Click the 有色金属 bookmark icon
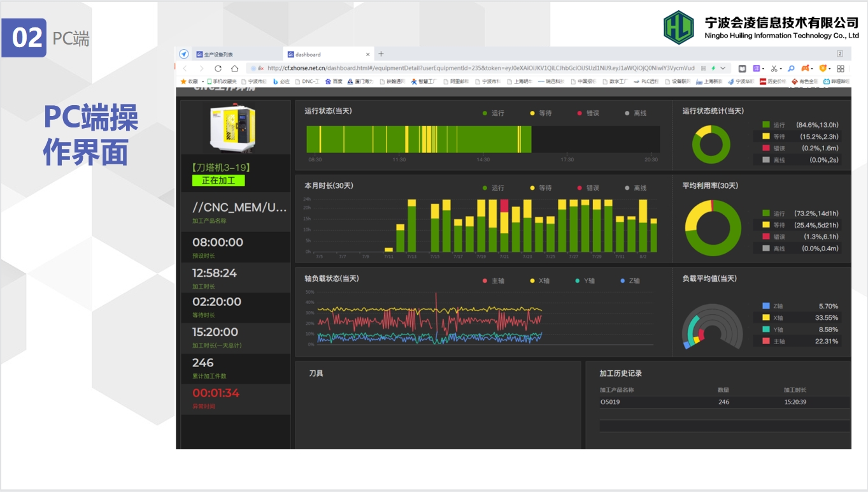The height and width of the screenshot is (492, 868). coord(795,82)
